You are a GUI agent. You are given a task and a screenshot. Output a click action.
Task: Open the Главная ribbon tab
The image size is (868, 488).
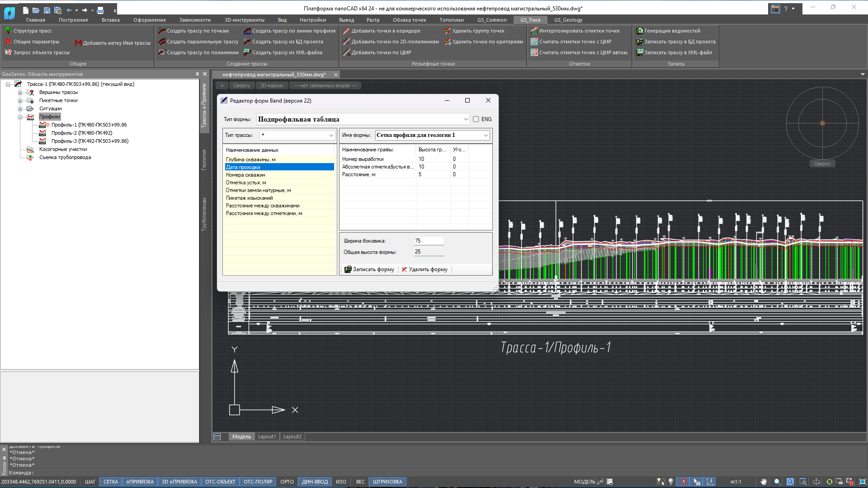coord(36,20)
